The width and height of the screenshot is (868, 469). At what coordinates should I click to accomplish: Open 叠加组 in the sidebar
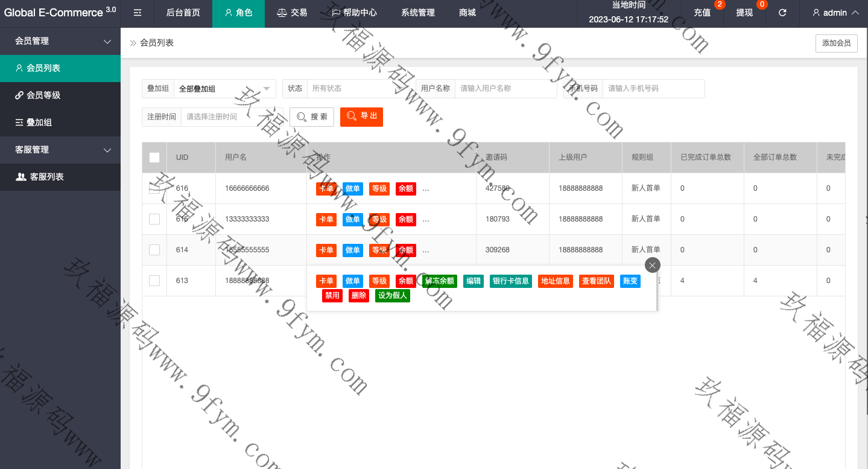tap(39, 123)
